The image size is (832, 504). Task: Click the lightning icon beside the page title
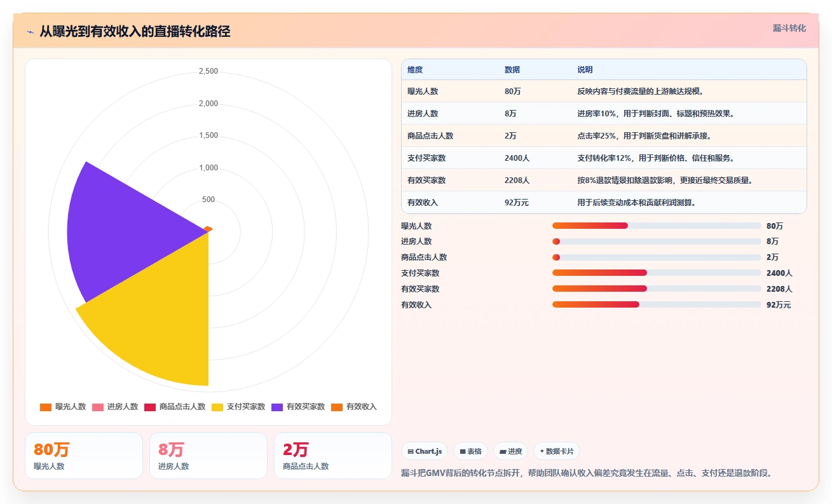tap(30, 32)
